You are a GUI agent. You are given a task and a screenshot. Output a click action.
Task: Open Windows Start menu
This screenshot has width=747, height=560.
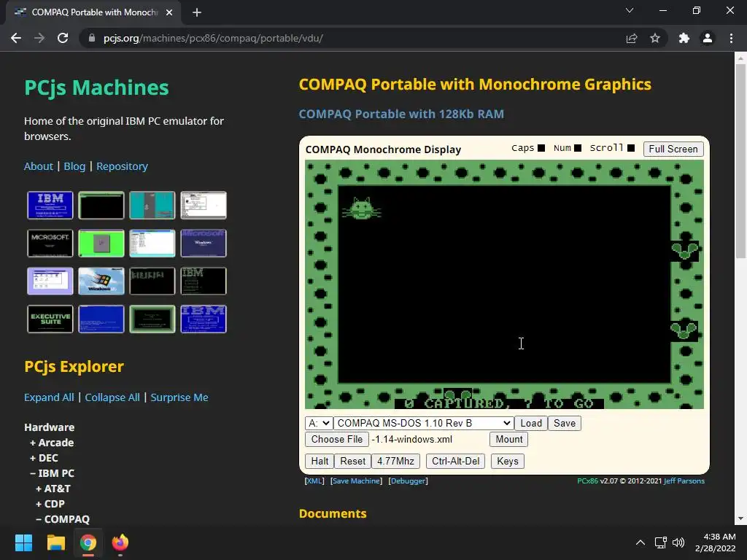click(x=23, y=542)
